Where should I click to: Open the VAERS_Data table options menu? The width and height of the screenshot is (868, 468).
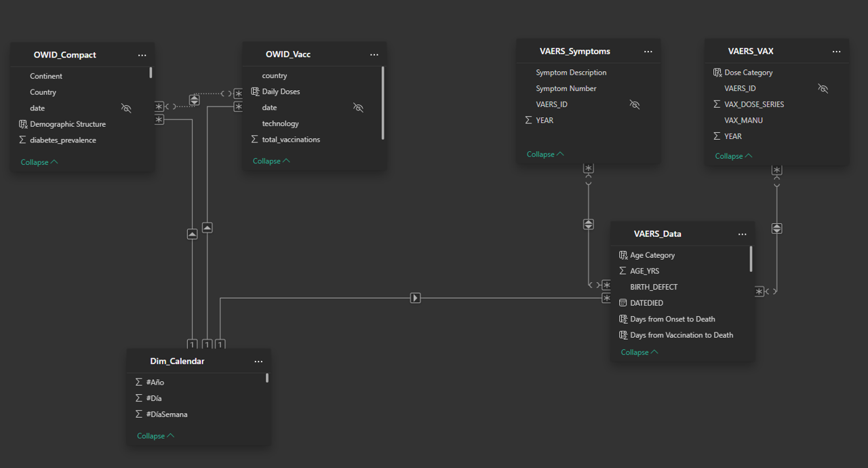click(x=743, y=234)
